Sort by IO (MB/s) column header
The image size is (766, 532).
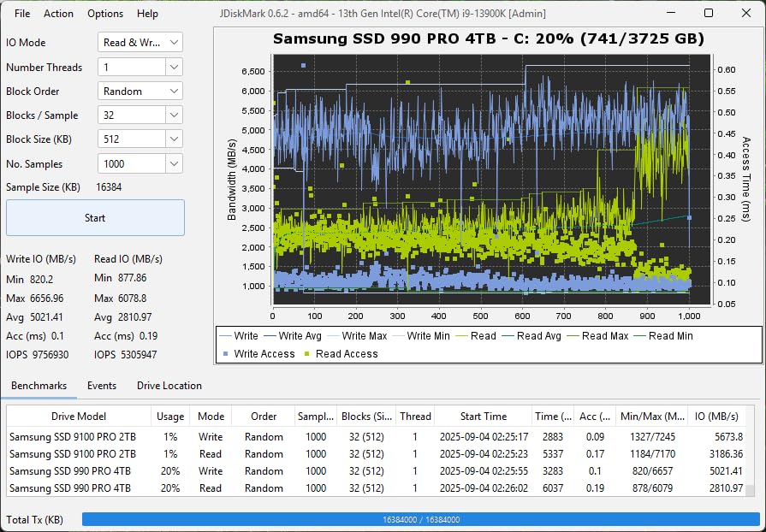716,417
